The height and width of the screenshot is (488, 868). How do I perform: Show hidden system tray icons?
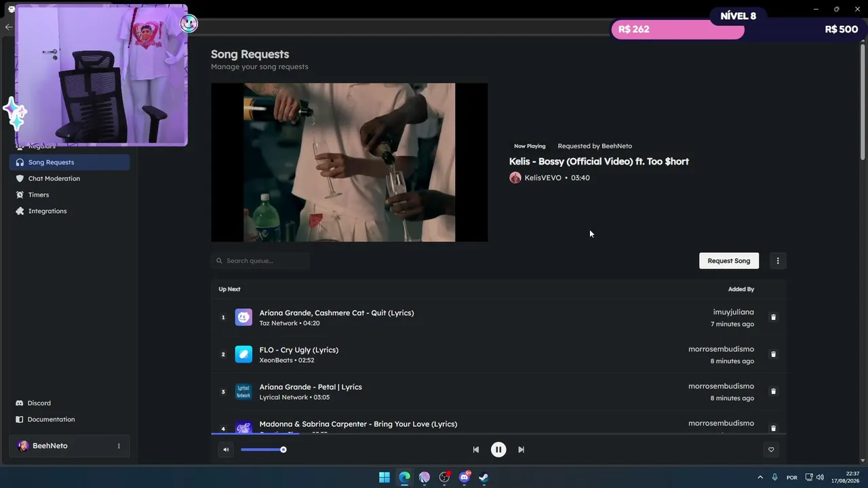click(760, 477)
